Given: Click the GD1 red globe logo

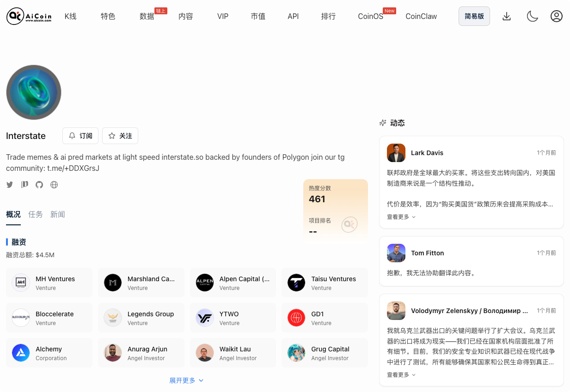Looking at the screenshot, I should (296, 318).
